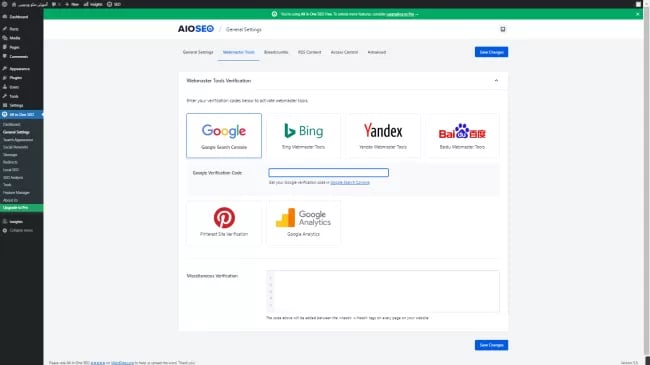Open Social Networks submenu item

tap(15, 147)
